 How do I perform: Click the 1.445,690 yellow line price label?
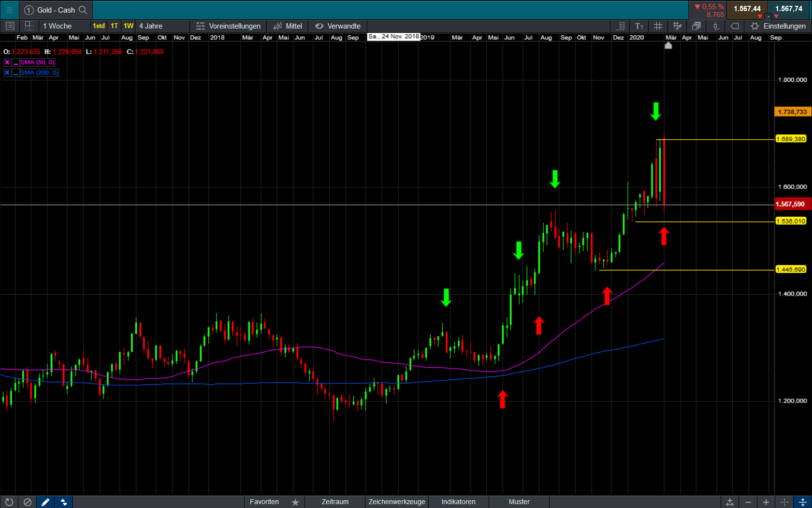(791, 269)
